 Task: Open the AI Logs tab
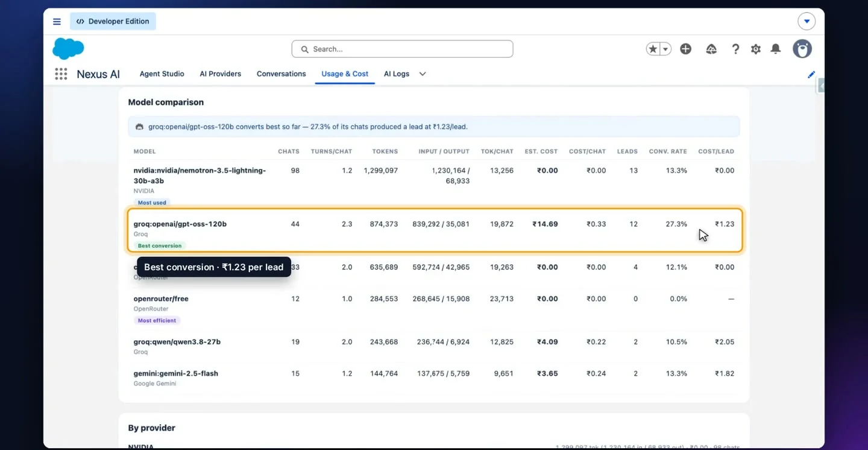tap(397, 74)
